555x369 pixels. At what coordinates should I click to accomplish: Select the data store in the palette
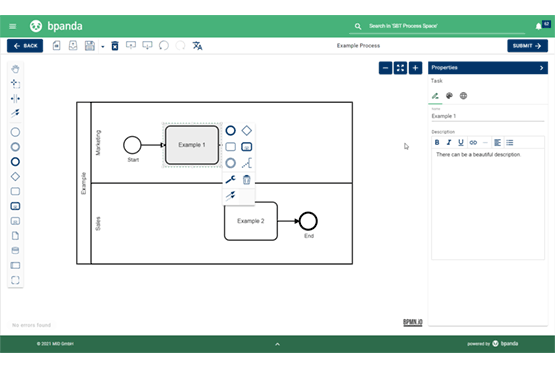click(15, 250)
